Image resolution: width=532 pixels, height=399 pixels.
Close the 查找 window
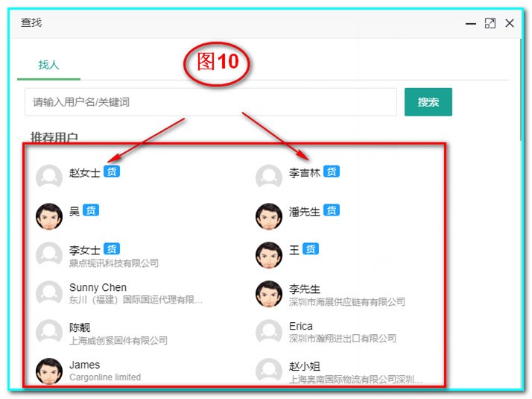point(510,23)
